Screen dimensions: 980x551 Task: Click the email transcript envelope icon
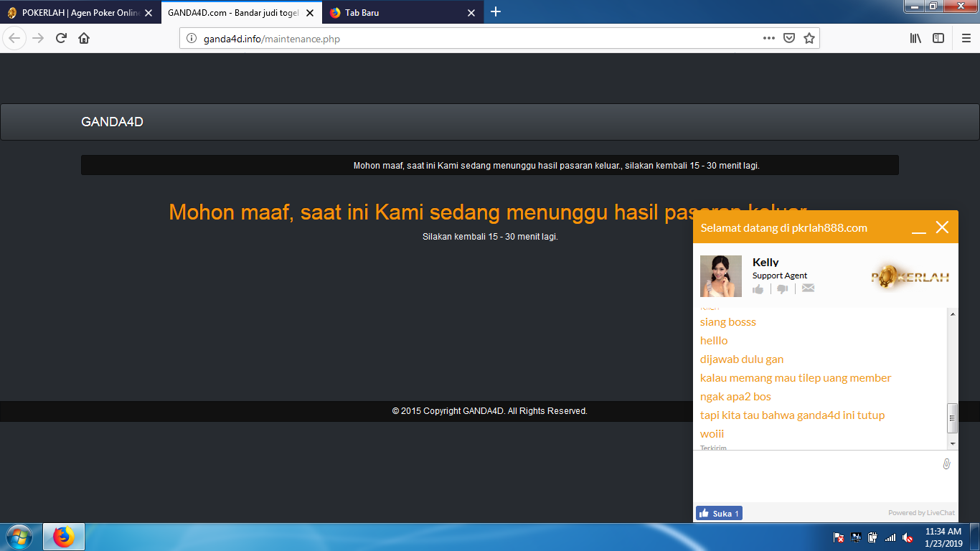808,288
